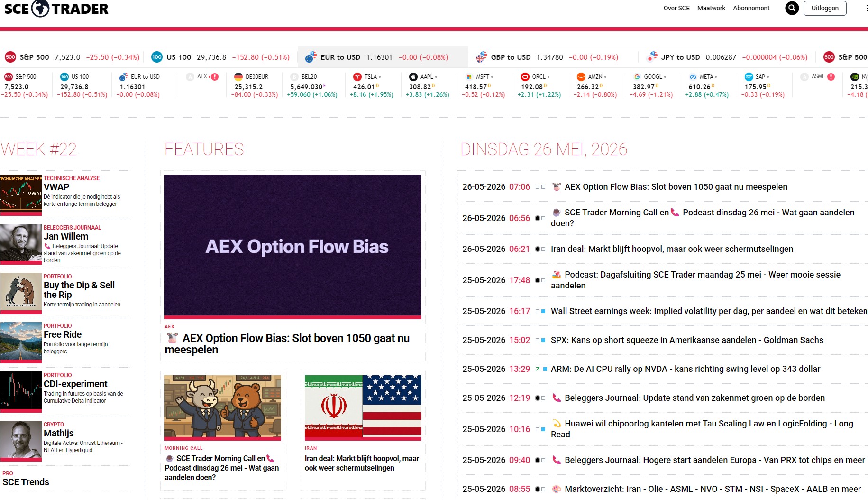
Task: Click the Apple logo beside AAPL
Action: [x=413, y=77]
